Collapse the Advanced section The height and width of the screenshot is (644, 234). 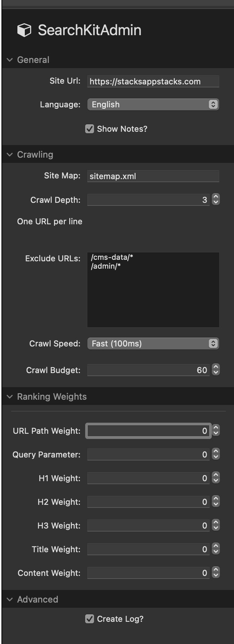pyautogui.click(x=10, y=600)
